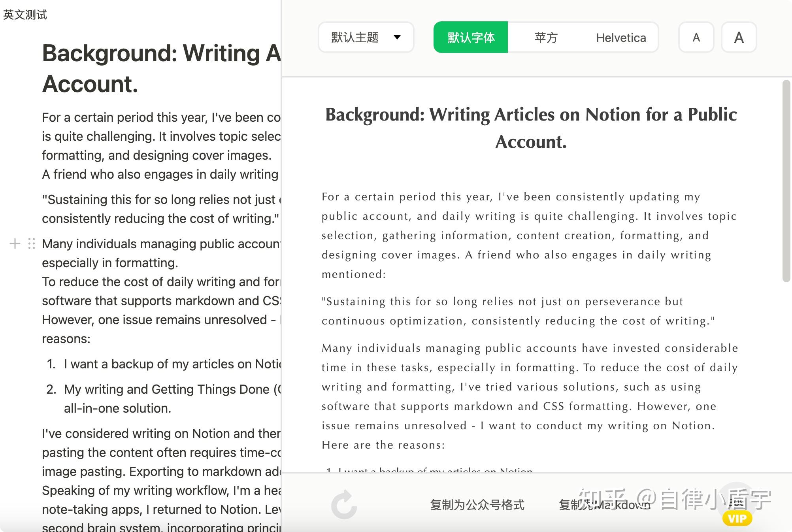Viewport: 792px width, 532px height.
Task: Choose the larger font size A button
Action: tap(739, 38)
